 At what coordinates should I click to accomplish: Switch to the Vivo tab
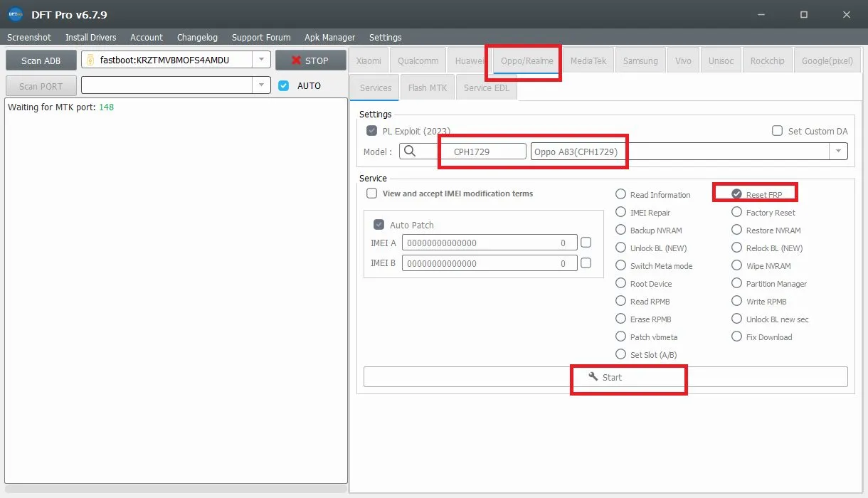click(x=683, y=60)
